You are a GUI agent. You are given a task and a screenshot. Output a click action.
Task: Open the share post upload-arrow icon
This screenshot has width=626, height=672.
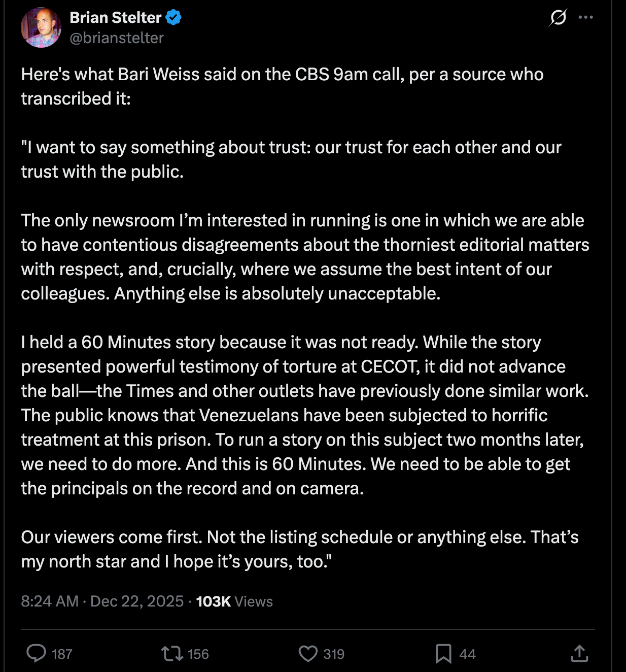(579, 653)
